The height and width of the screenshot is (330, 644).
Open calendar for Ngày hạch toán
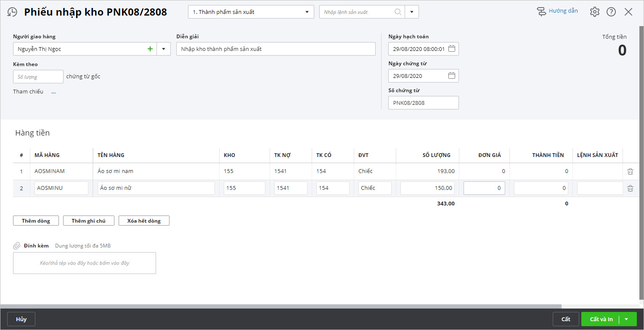pos(452,49)
